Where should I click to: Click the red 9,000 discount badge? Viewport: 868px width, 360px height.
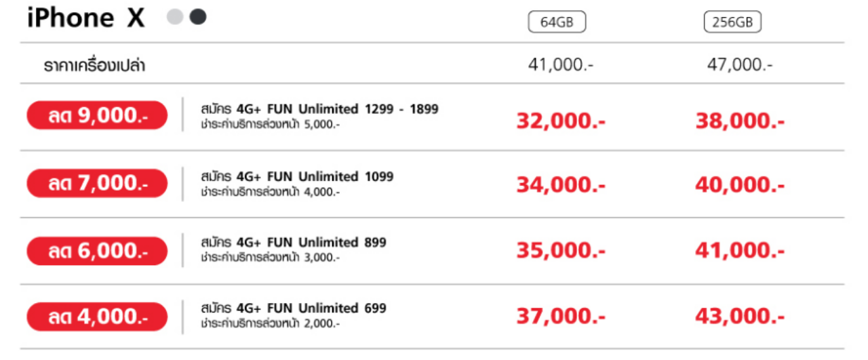pos(97,115)
